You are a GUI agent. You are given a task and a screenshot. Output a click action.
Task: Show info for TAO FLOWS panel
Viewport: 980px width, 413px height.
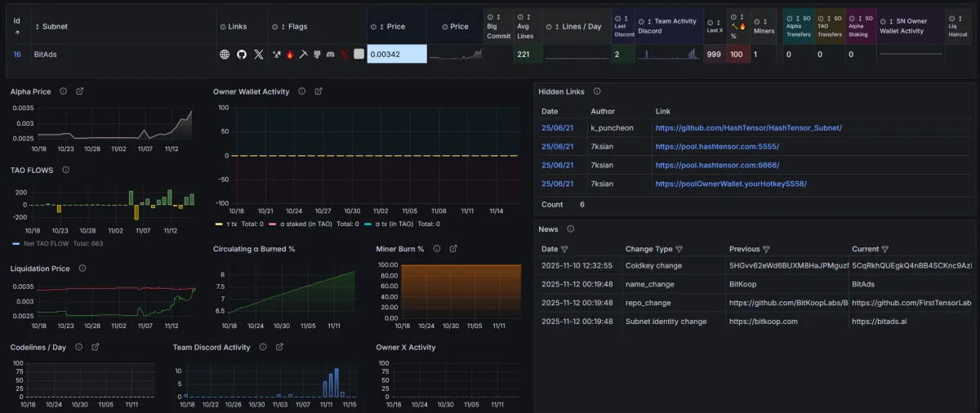click(x=65, y=170)
